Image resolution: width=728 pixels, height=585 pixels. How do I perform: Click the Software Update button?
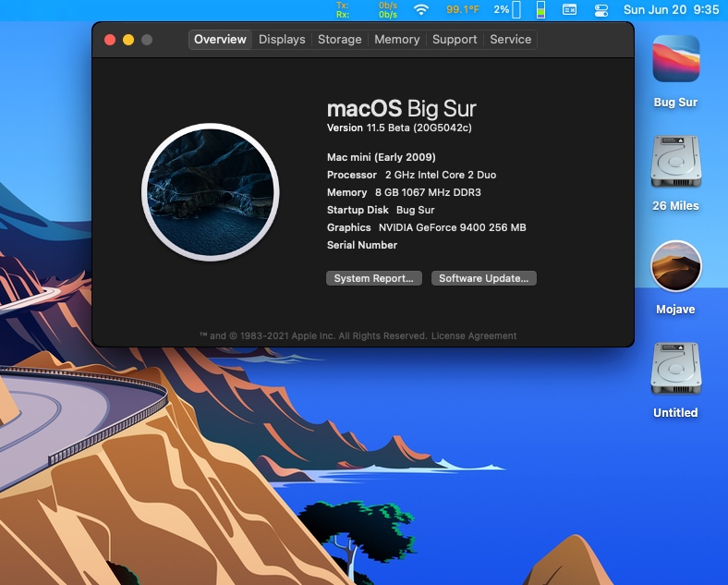484,278
